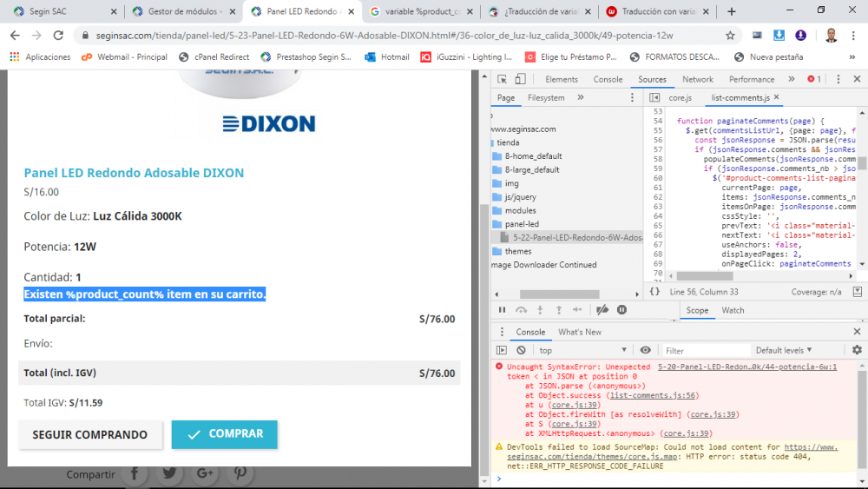Image resolution: width=868 pixels, height=489 pixels.
Task: Open the console settings gear
Action: click(x=857, y=350)
